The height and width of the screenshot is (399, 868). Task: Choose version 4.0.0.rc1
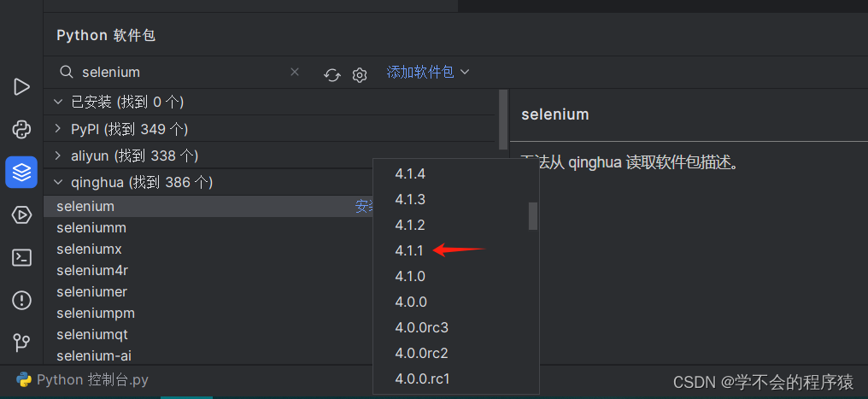tap(423, 379)
